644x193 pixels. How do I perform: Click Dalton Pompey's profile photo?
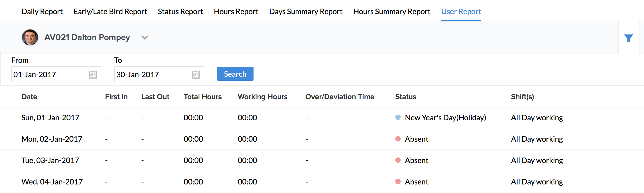tap(30, 37)
